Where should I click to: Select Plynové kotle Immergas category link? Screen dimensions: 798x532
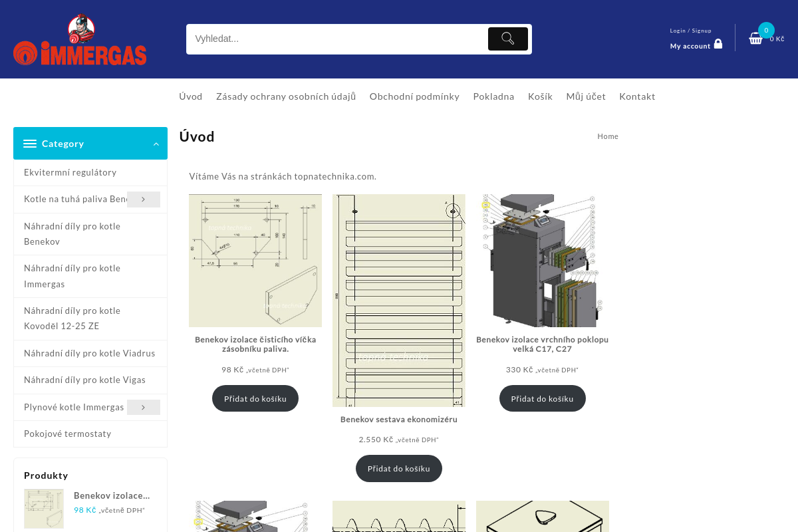[74, 407]
